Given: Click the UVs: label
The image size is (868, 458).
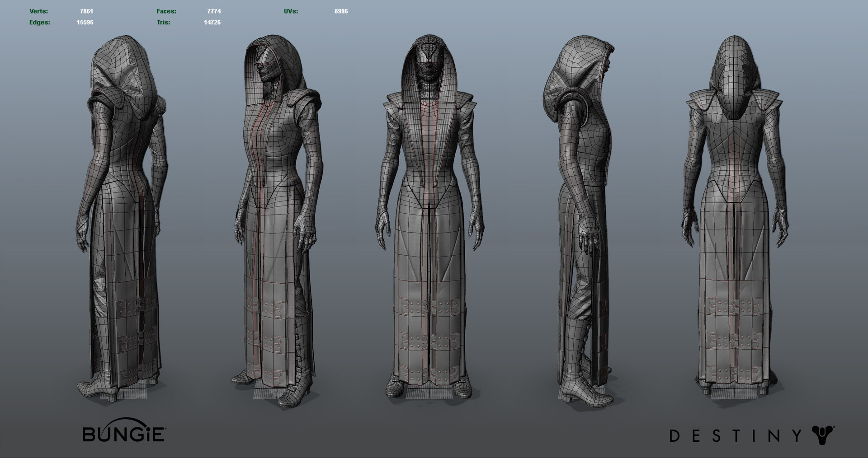Looking at the screenshot, I should (x=291, y=11).
